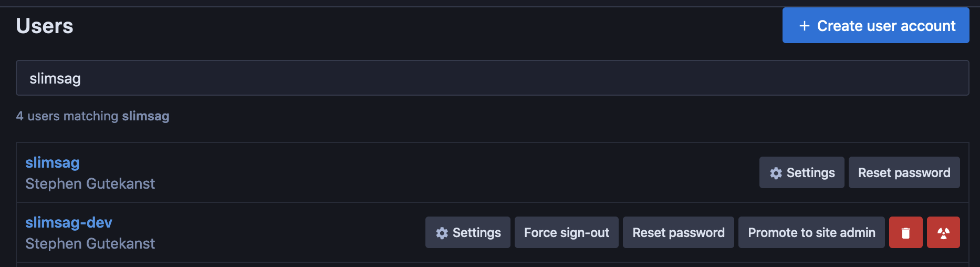This screenshot has width=980, height=267.
Task: Click the bold slimsag term in results summary
Action: 145,116
